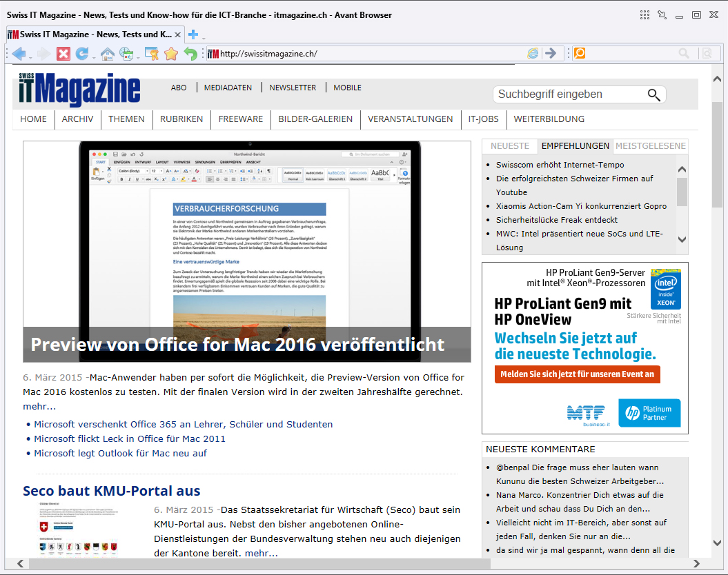This screenshot has height=575, width=728.
Task: Switch rendering engine via the IE icon
Action: (533, 53)
